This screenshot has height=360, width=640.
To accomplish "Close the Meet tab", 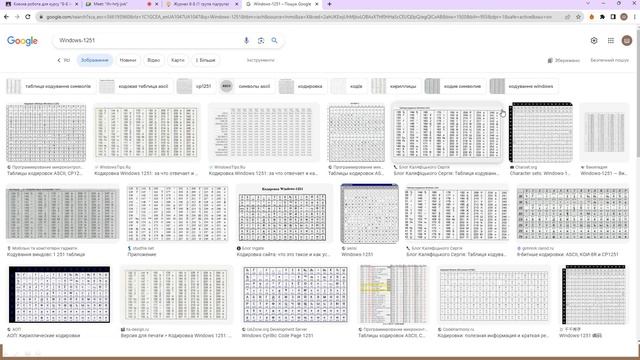I will pyautogui.click(x=156, y=4).
